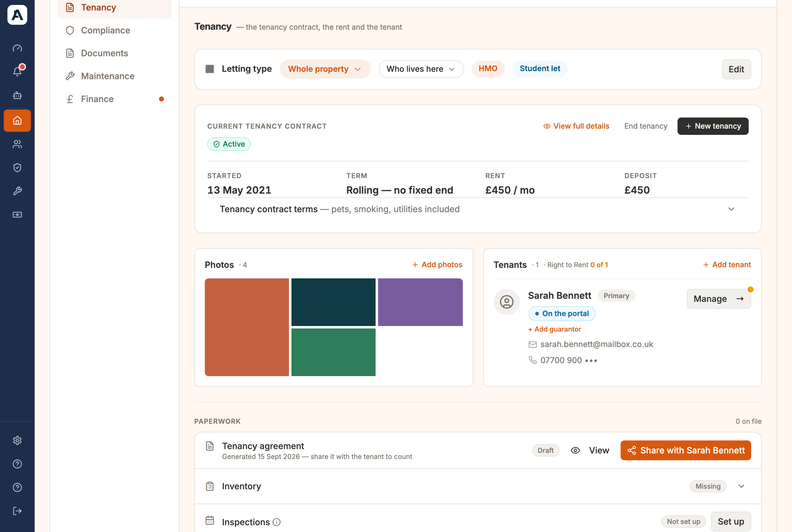The height and width of the screenshot is (532, 792).
Task: Click the logout icon in sidebar
Action: (17, 511)
